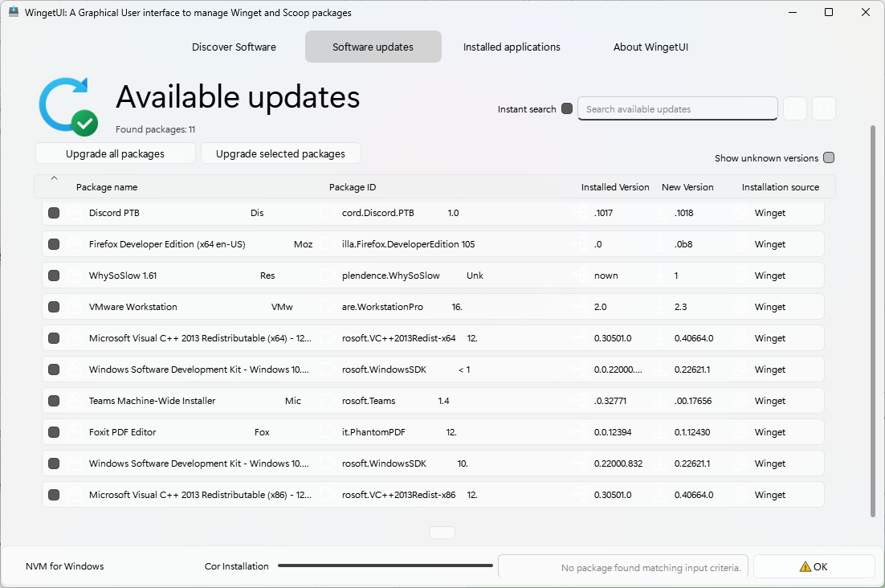This screenshot has height=588, width=885.
Task: Enable the Show unknown versions checkbox
Action: point(829,157)
